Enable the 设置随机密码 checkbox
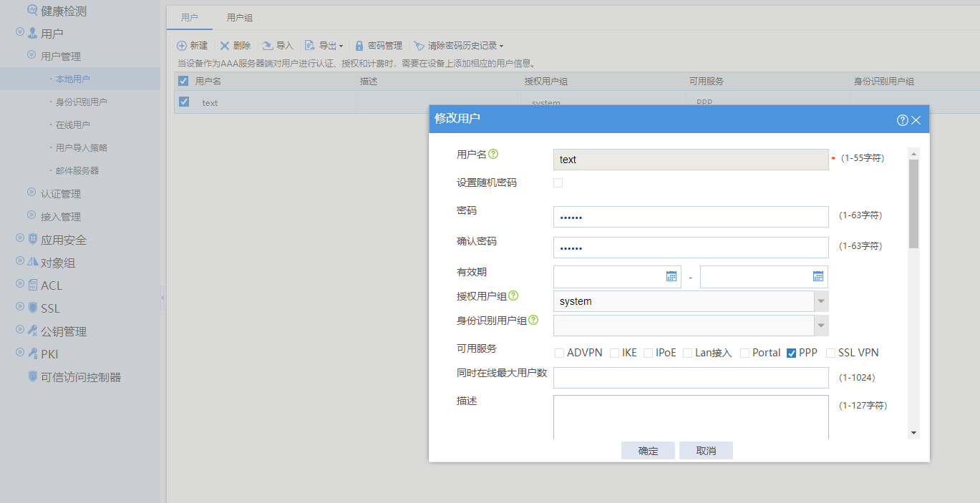Screen dimensions: 980x503 point(558,182)
